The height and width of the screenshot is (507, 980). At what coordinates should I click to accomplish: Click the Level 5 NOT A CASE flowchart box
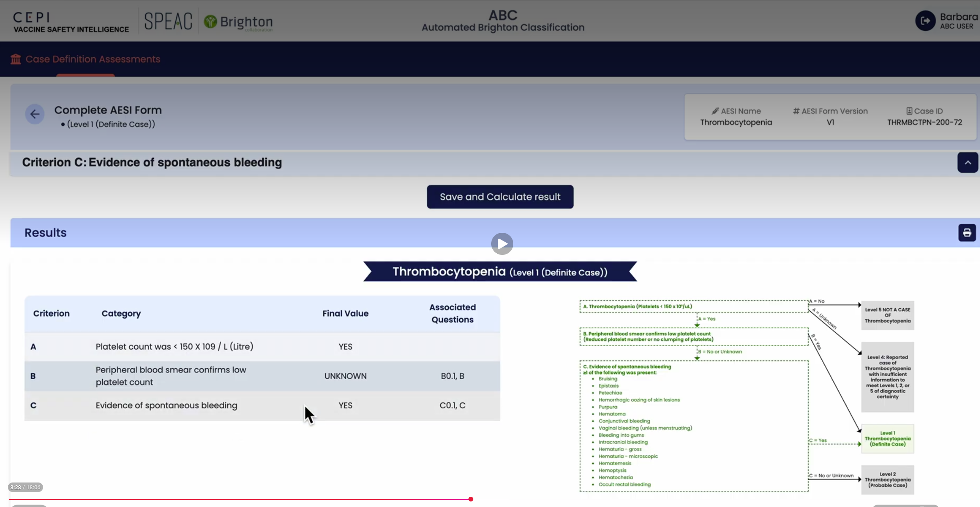[888, 315]
